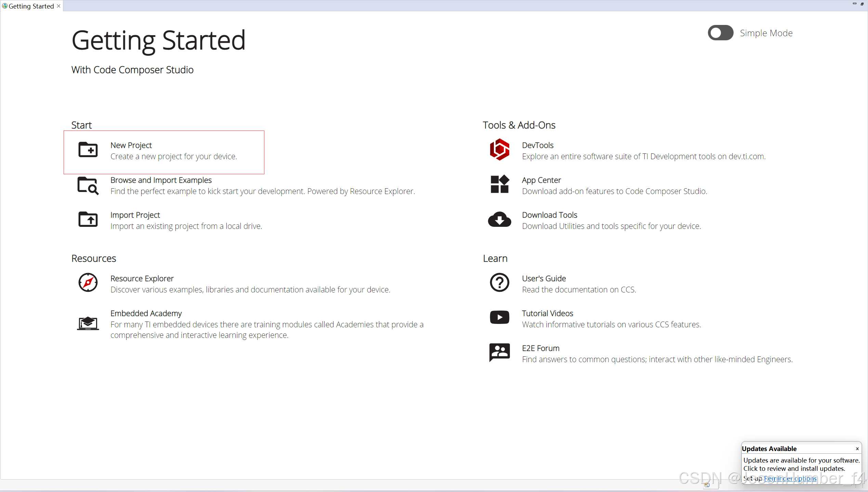The width and height of the screenshot is (868, 492).
Task: Open the E2E Forum people icon
Action: (x=499, y=352)
